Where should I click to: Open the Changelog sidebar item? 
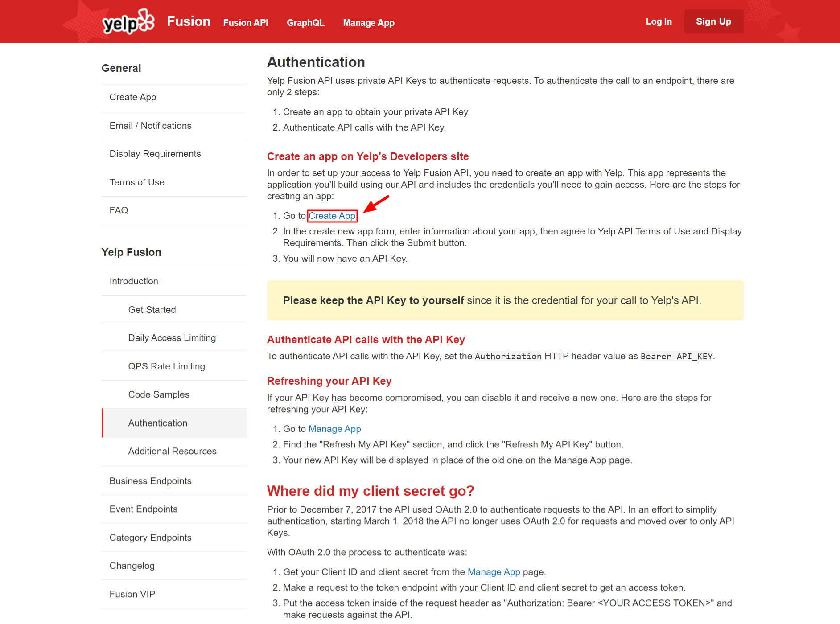[x=174, y=566]
